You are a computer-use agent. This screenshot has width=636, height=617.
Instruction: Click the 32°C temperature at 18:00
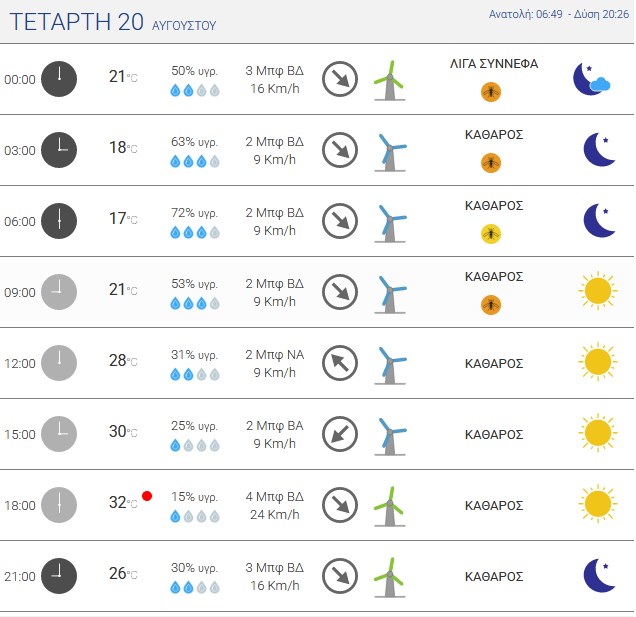point(123,503)
